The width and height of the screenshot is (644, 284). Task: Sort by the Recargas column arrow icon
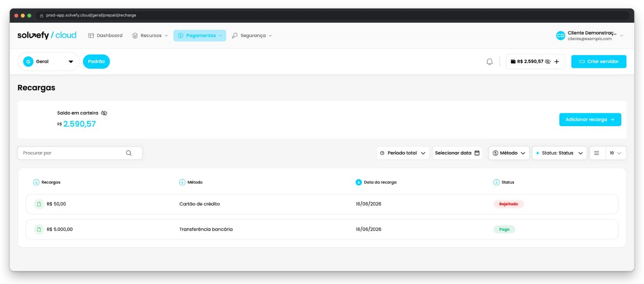click(36, 182)
